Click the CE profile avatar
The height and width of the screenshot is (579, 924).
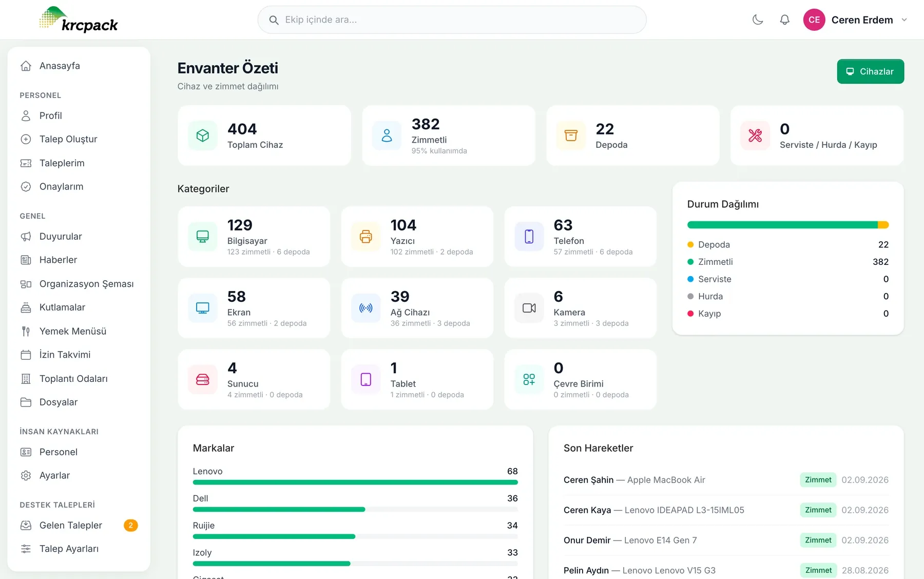814,20
